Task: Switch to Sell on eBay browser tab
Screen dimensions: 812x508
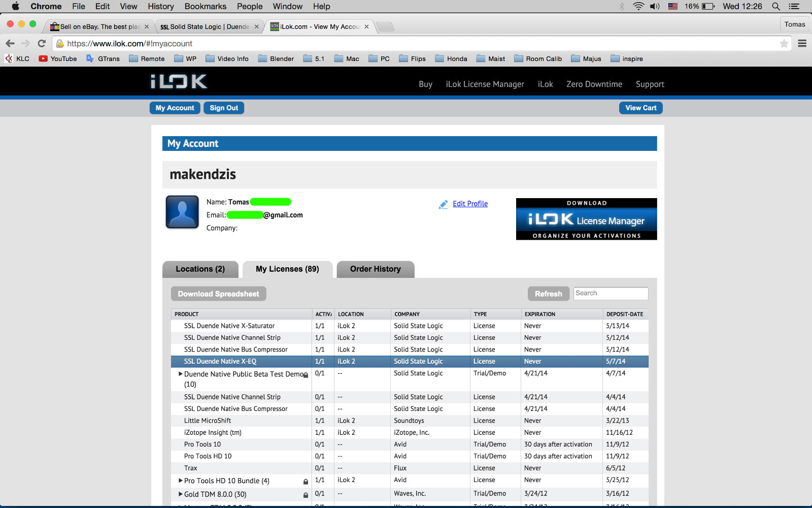Action: pos(99,26)
